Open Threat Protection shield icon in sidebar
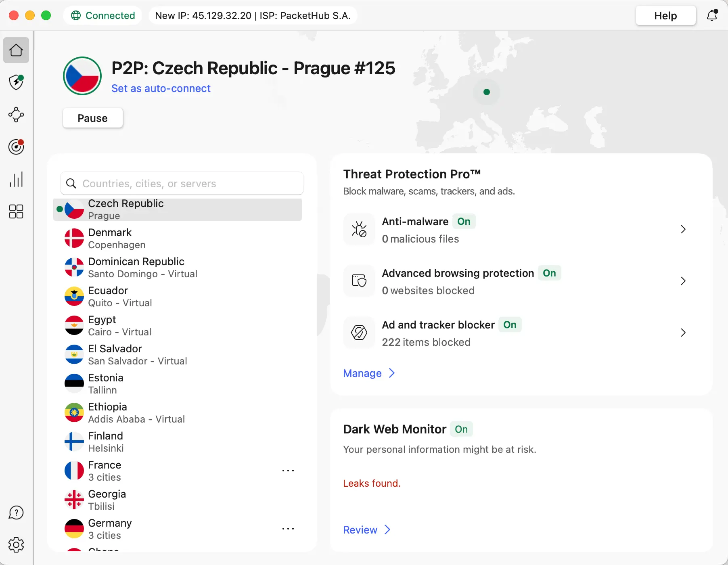 (16, 82)
